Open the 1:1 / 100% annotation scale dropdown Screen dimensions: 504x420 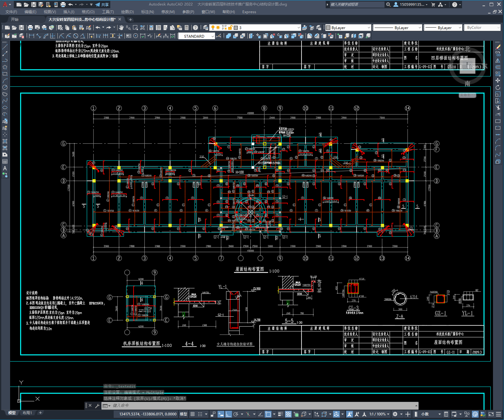click(379, 414)
